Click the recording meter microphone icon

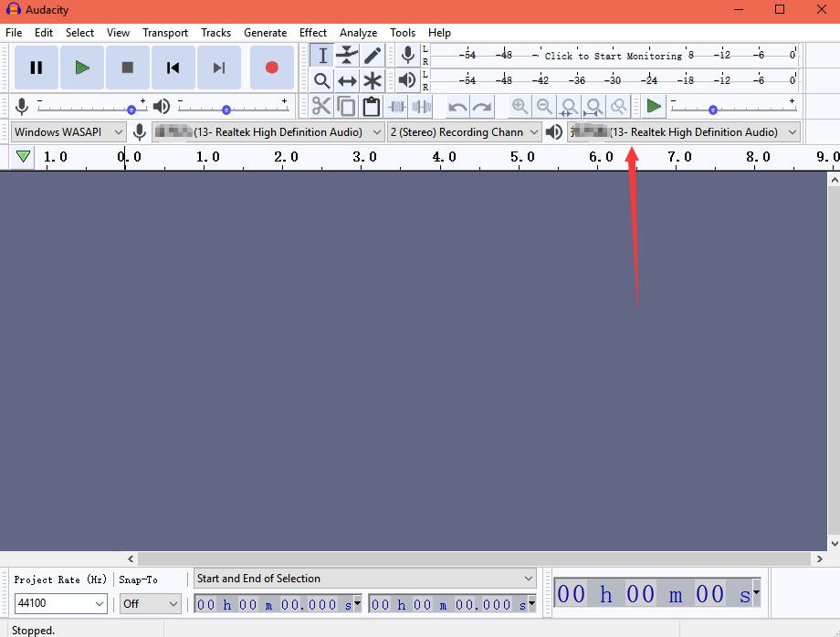point(408,55)
